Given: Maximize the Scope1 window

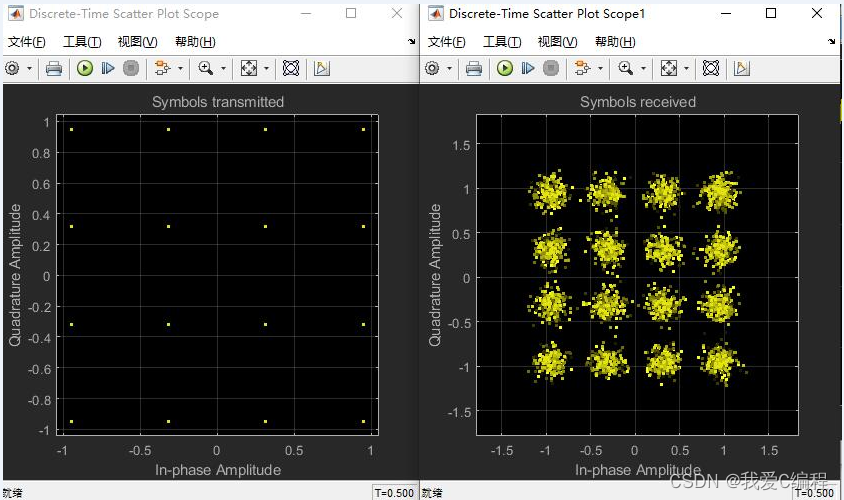Looking at the screenshot, I should pyautogui.click(x=771, y=13).
